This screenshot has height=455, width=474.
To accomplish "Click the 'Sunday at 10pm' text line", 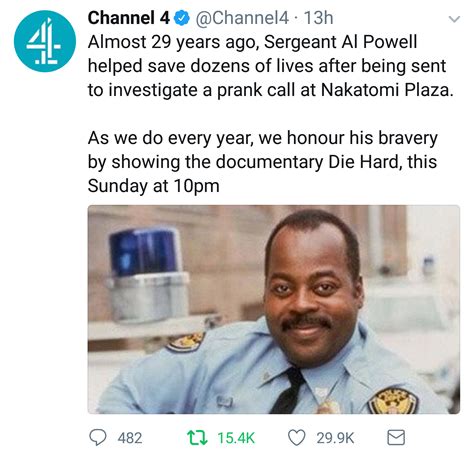I will pos(154,186).
